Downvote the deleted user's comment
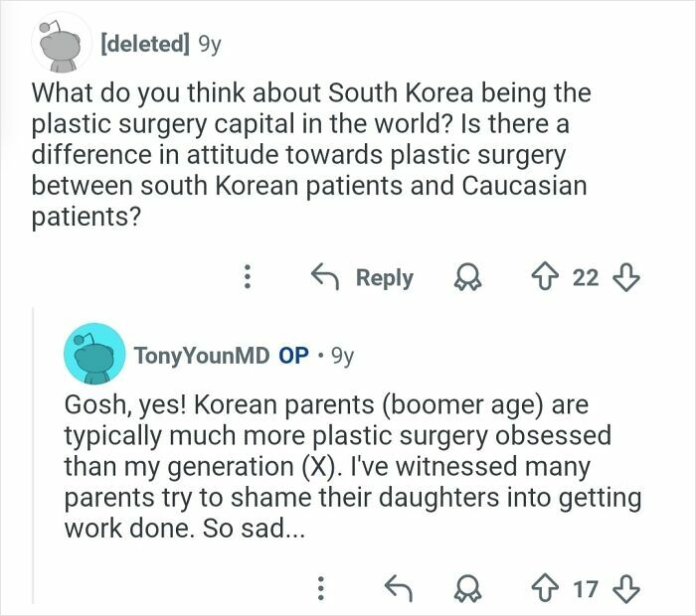696x616 pixels. (625, 277)
